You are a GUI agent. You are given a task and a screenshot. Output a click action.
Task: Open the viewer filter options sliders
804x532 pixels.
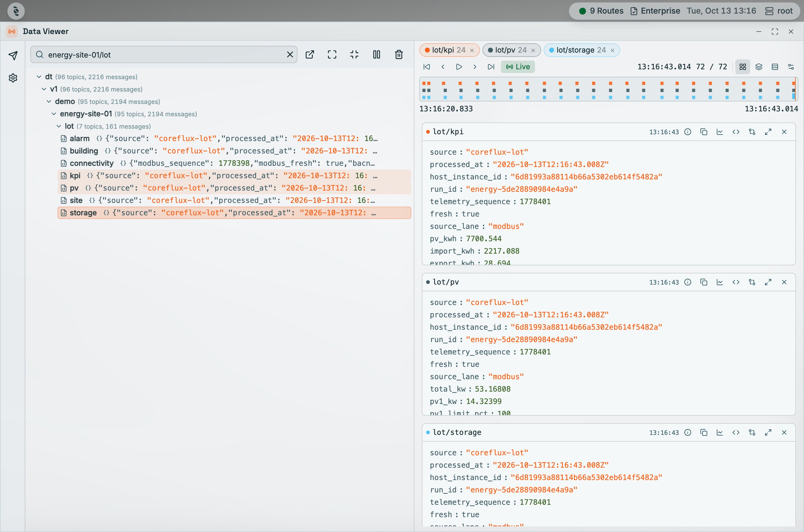(x=791, y=67)
